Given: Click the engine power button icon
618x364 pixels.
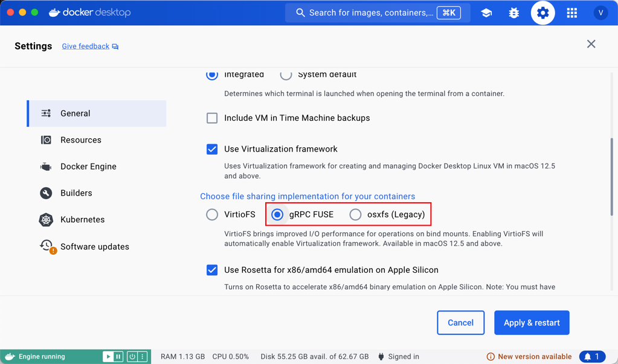Looking at the screenshot, I should [x=132, y=357].
